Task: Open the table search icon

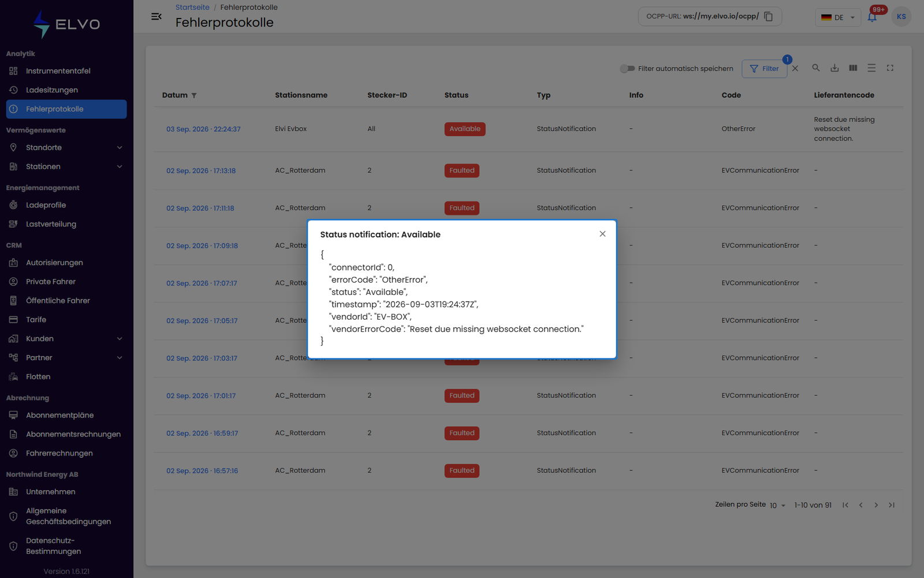Action: pyautogui.click(x=816, y=68)
